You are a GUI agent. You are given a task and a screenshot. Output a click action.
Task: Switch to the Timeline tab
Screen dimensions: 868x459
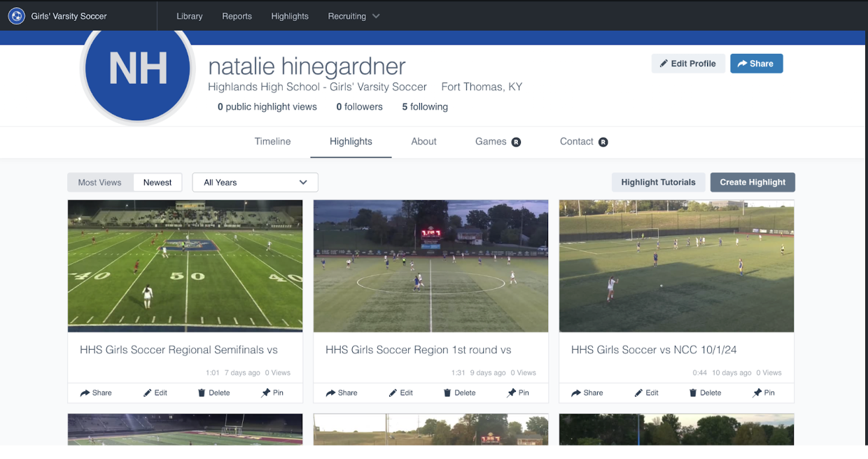[272, 141]
